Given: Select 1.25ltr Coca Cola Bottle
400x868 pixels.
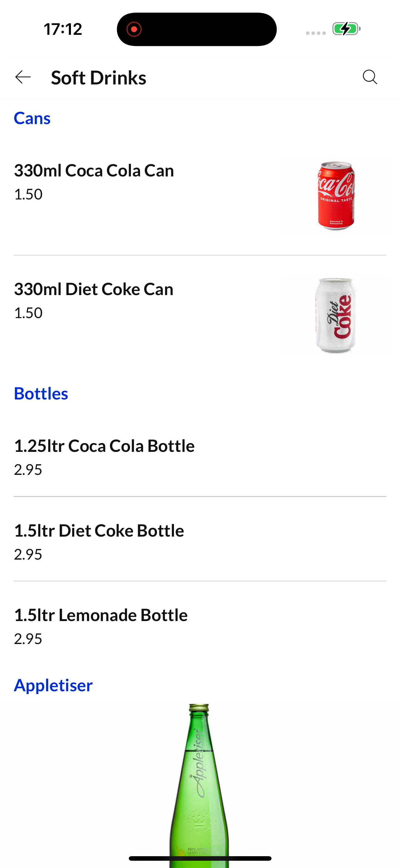Looking at the screenshot, I should [200, 457].
